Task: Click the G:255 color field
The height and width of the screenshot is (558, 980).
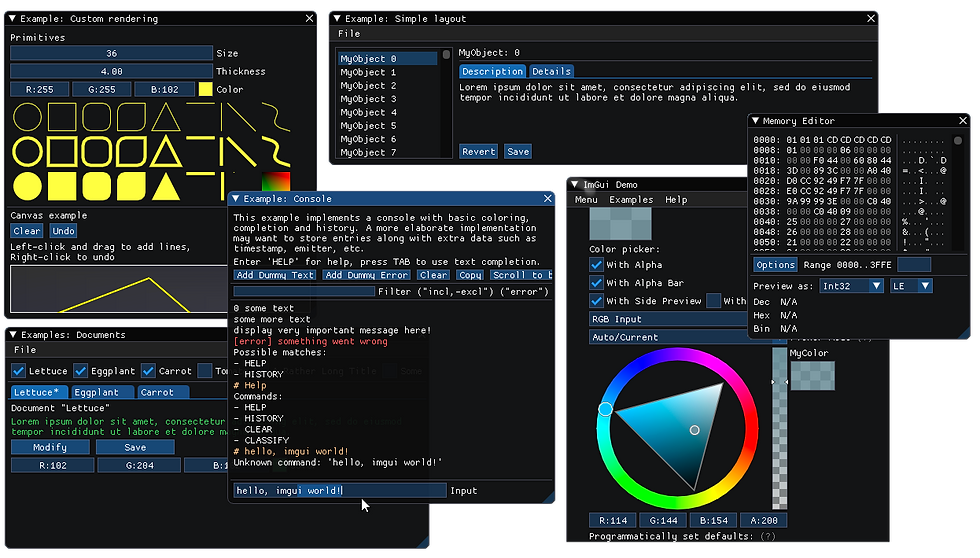Action: click(102, 89)
